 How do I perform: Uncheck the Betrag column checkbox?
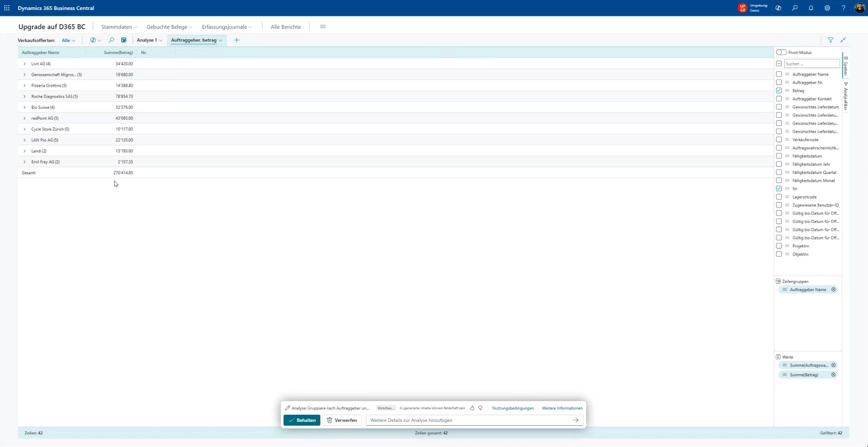click(779, 91)
